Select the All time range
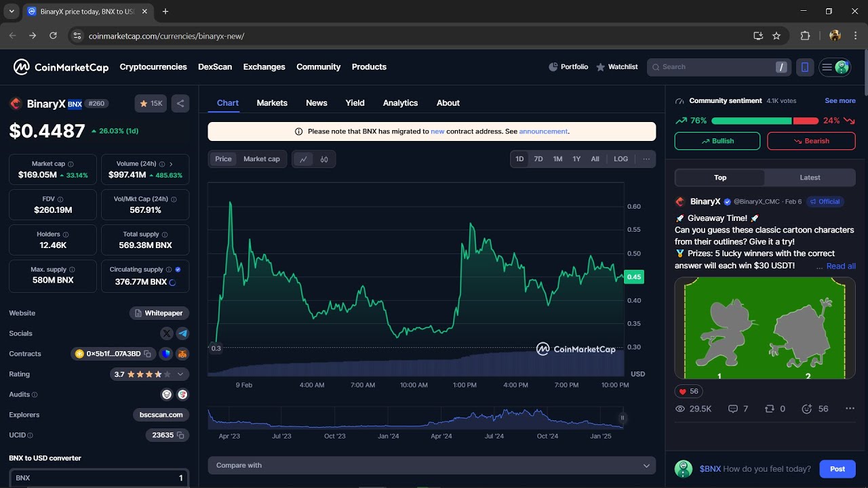This screenshot has height=488, width=868. pos(595,159)
